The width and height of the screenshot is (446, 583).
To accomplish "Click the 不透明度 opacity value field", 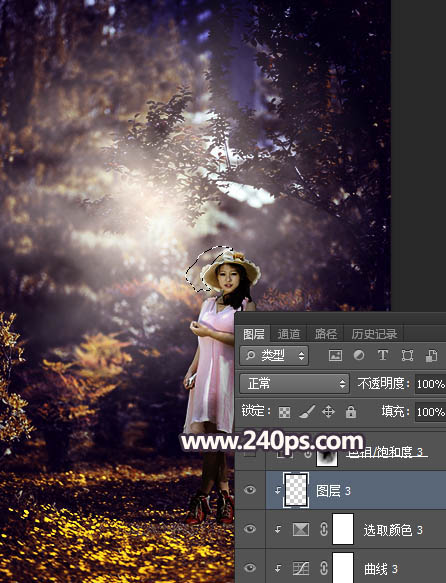I will [430, 384].
